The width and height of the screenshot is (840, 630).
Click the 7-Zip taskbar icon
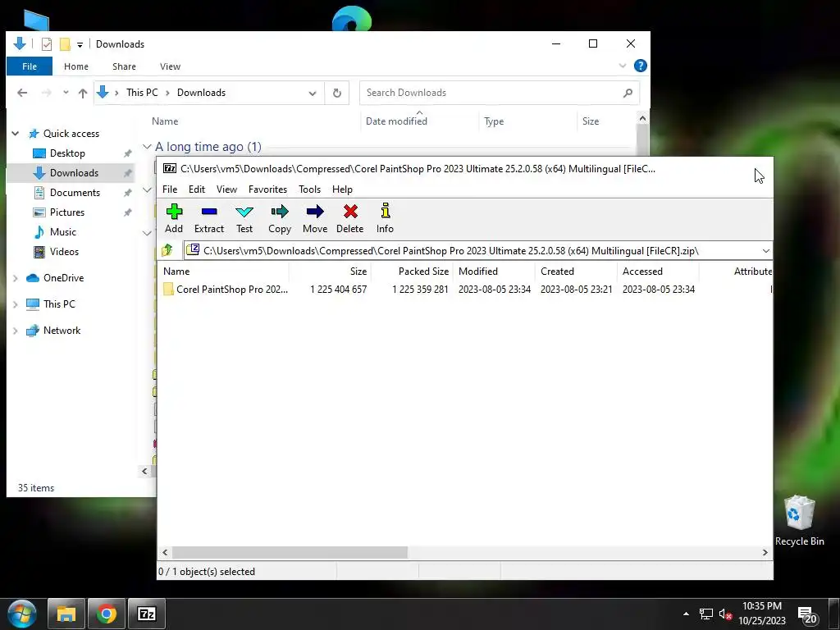[x=147, y=614]
